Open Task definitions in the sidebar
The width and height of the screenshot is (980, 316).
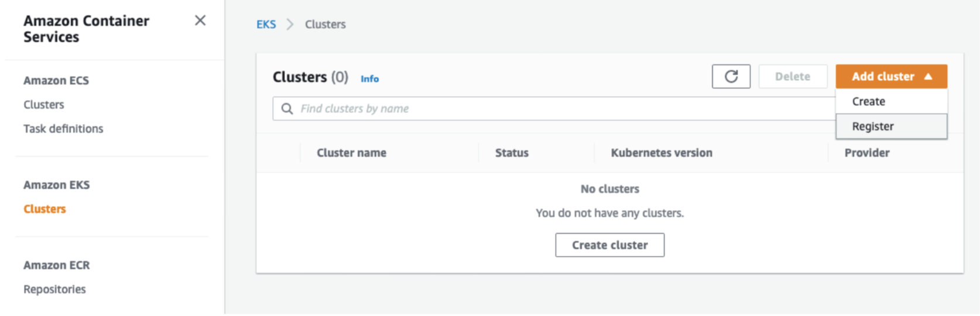click(63, 129)
